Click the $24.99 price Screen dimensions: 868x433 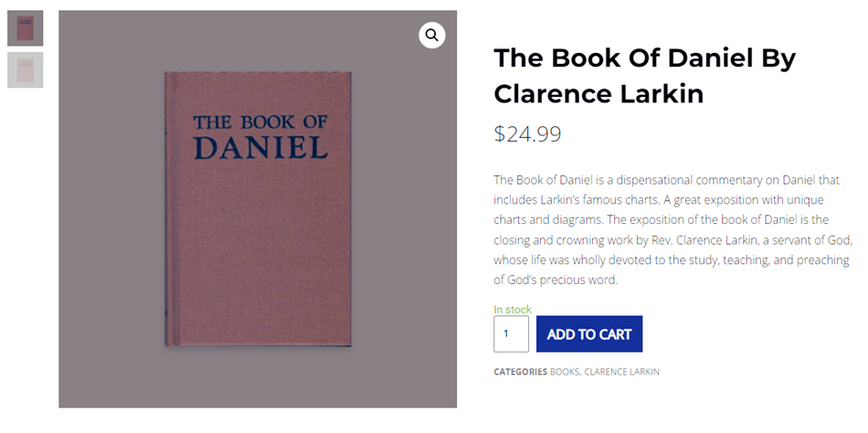click(527, 134)
